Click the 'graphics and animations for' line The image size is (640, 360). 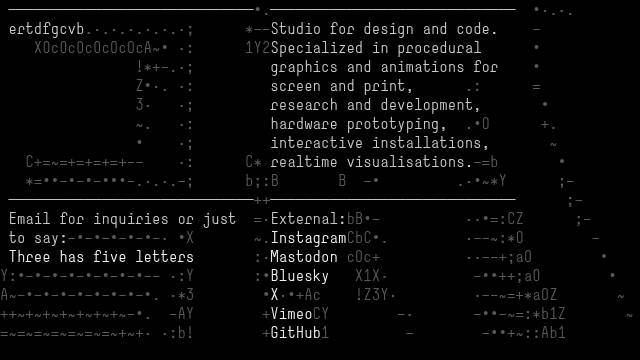click(x=384, y=67)
